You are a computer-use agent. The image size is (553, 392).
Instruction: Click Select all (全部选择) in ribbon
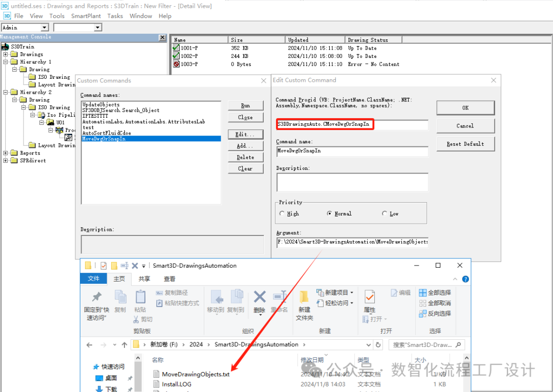pos(435,293)
